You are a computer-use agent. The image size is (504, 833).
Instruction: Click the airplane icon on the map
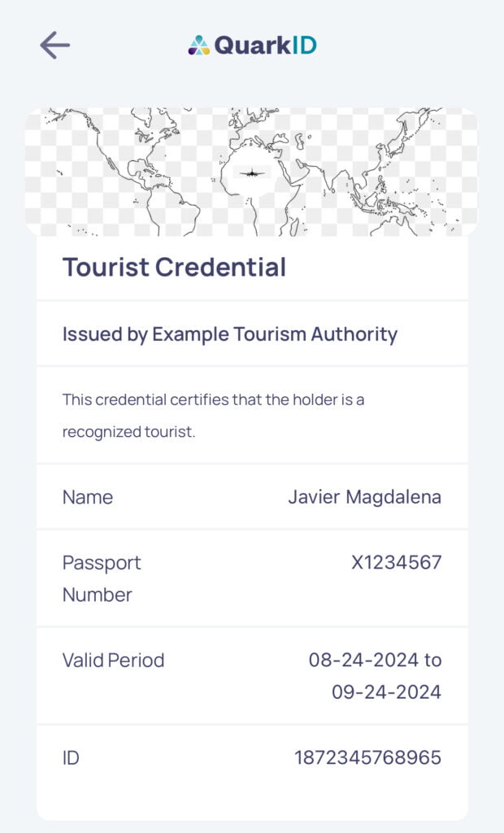(x=253, y=172)
